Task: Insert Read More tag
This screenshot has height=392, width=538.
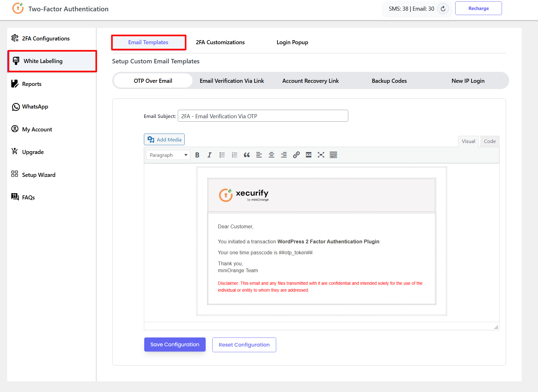Action: tap(309, 155)
